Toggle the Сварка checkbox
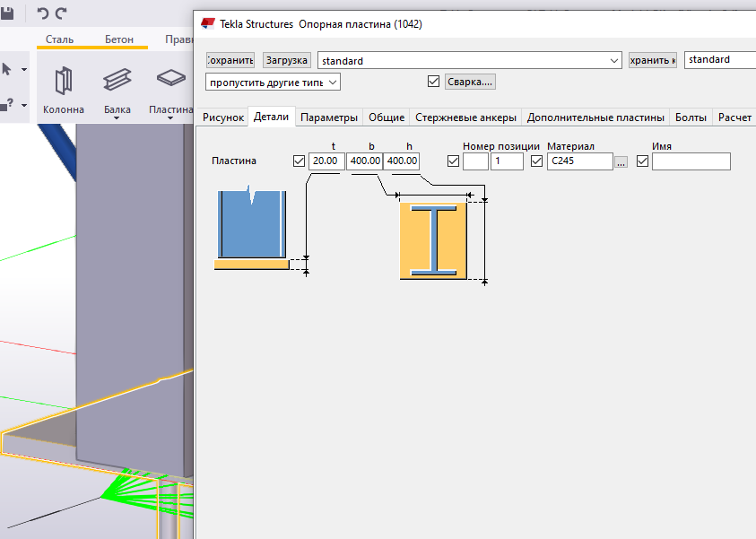 (433, 82)
